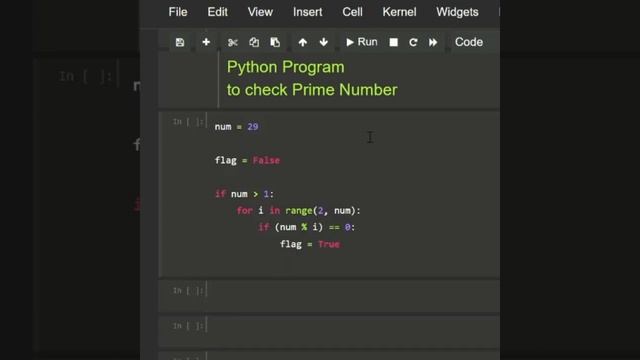Click the 'flag = True' line
Viewport: 640px width, 360px height.
(x=310, y=244)
